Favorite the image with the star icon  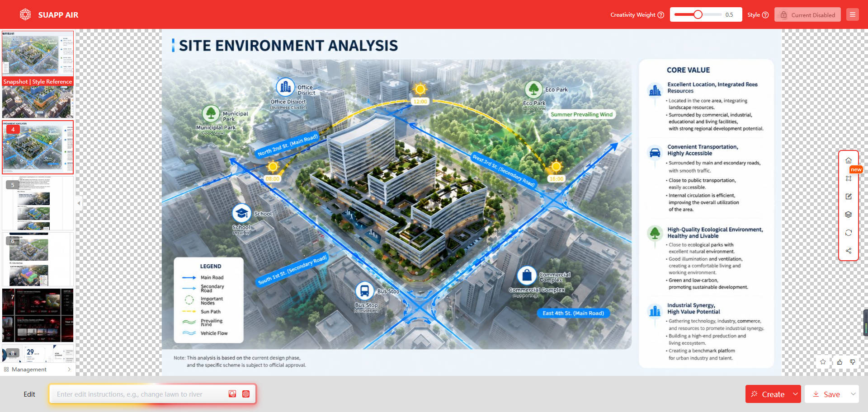[x=823, y=362]
